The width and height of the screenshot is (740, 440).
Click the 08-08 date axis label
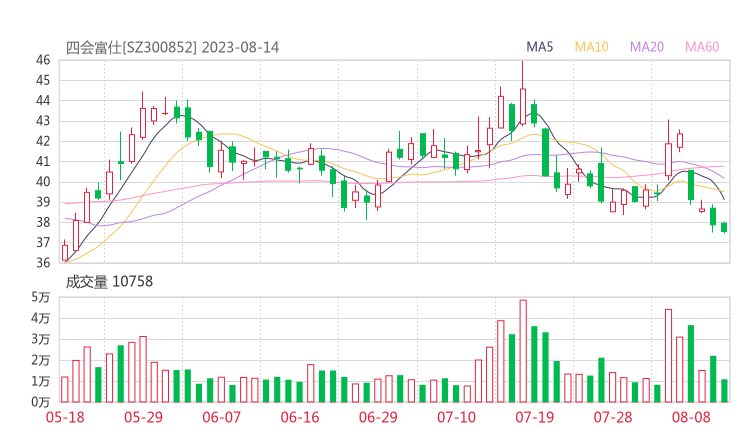691,417
